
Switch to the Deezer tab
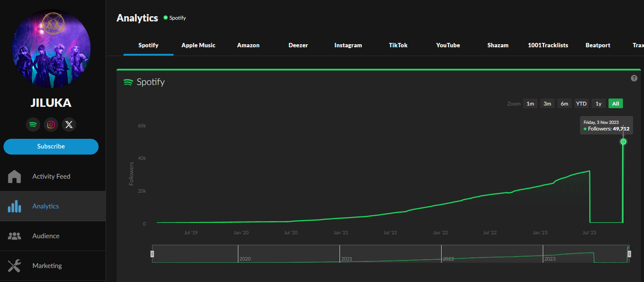point(298,45)
